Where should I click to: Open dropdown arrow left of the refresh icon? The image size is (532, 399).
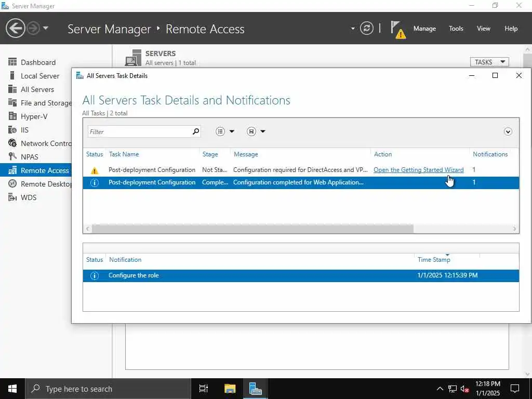353,29
